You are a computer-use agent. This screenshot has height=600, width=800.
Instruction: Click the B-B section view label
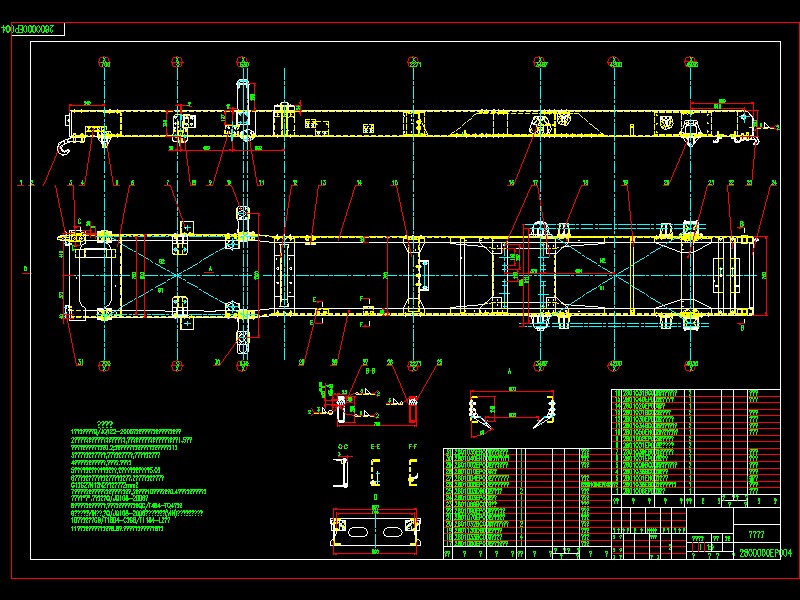click(x=370, y=371)
